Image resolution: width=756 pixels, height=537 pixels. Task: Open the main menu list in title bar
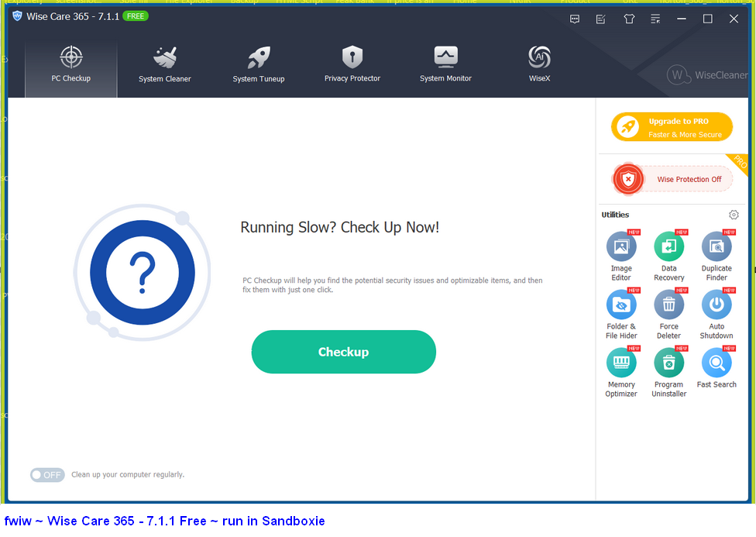tap(655, 19)
